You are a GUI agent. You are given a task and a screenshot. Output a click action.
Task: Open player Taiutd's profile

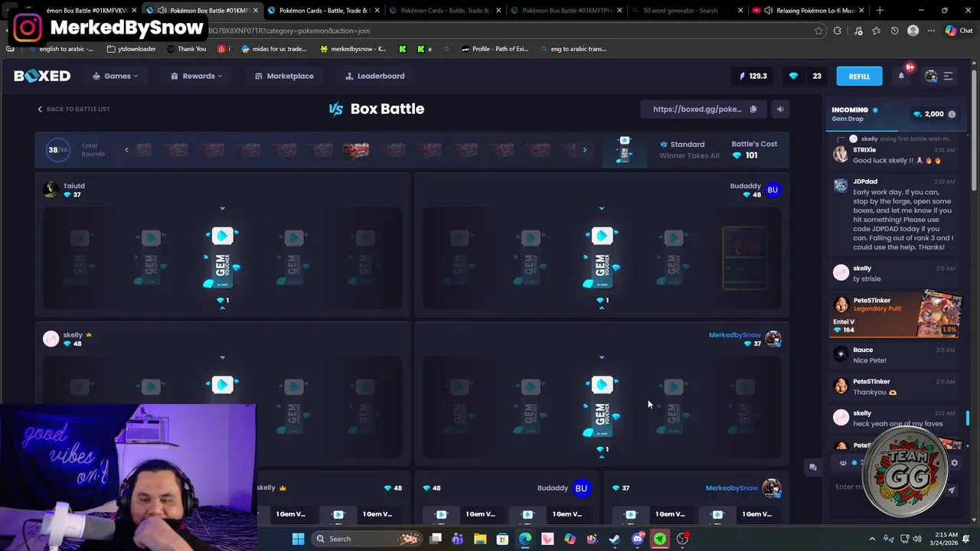[x=73, y=186]
